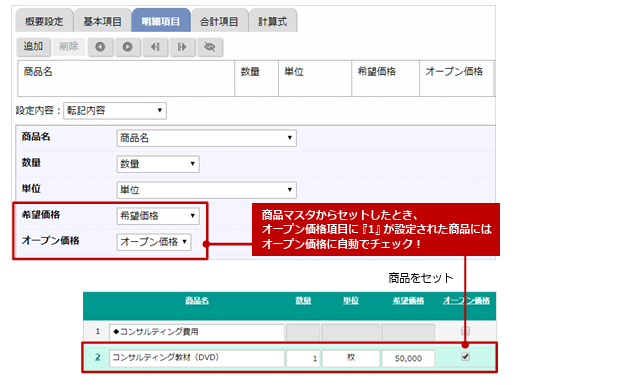Click the price field showing 50,000

(408, 358)
